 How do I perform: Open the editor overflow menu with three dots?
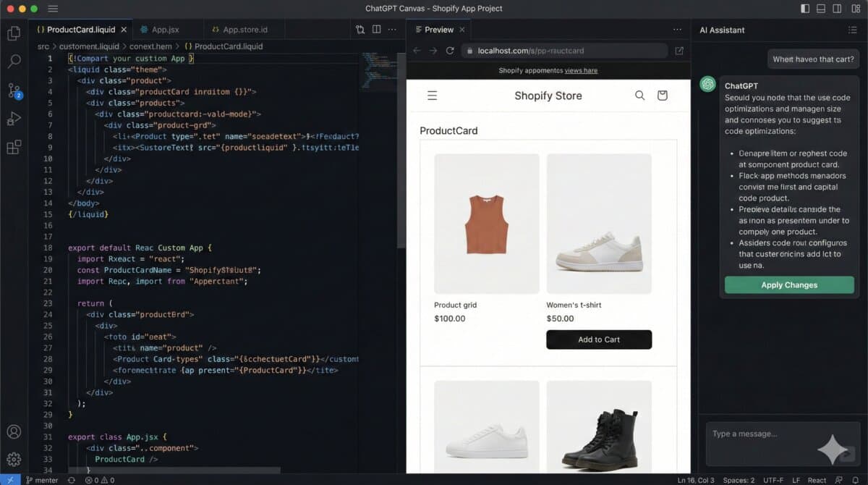coord(392,29)
